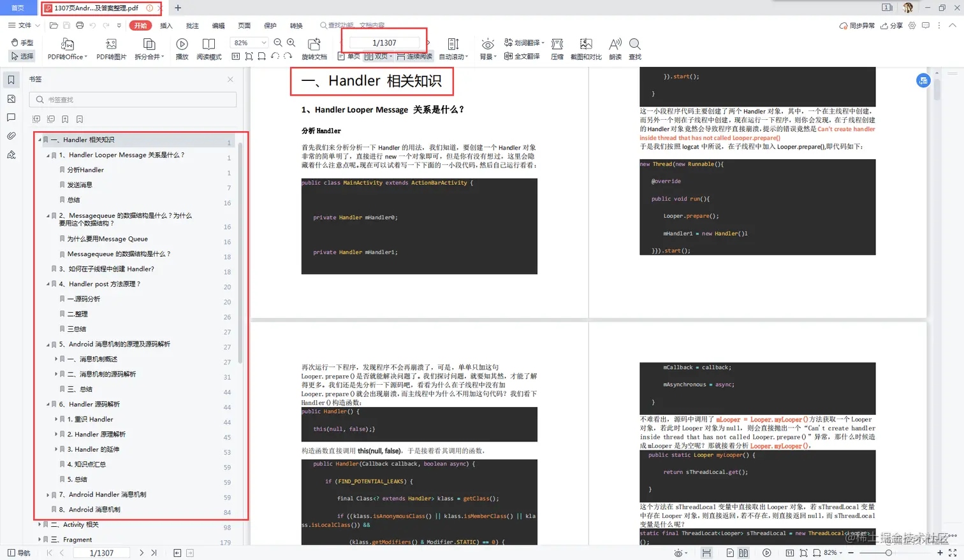
Task: Activate the Select tool (选择)
Action: pos(22,56)
